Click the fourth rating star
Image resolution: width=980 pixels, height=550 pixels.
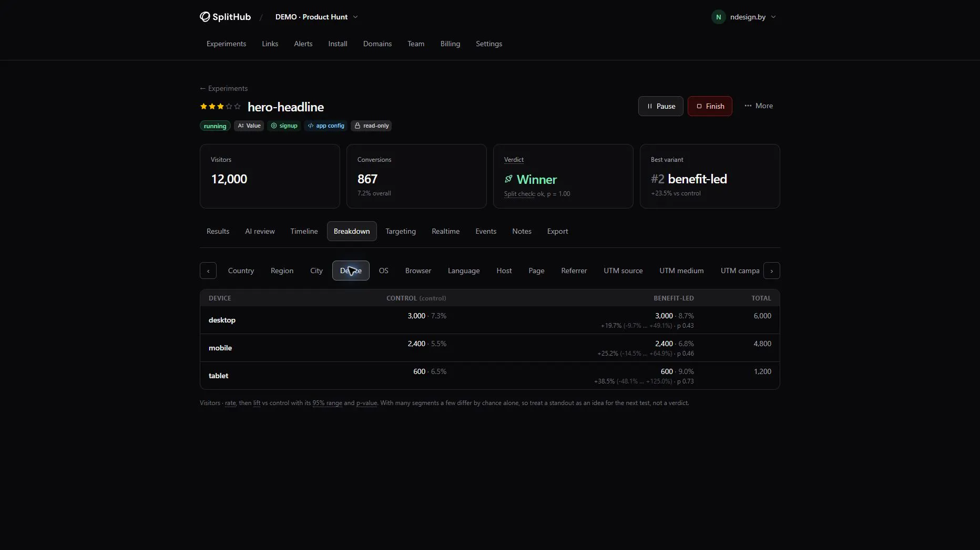coord(229,106)
